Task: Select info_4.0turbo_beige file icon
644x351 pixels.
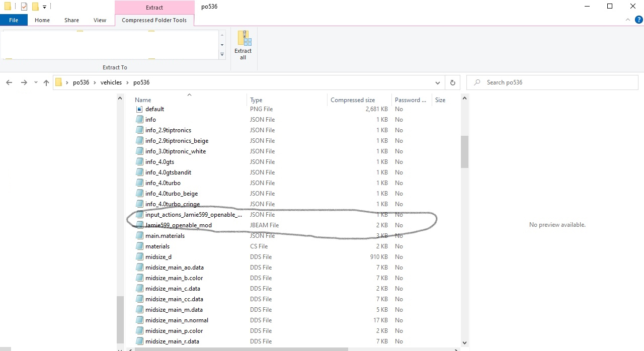Action: (x=140, y=194)
